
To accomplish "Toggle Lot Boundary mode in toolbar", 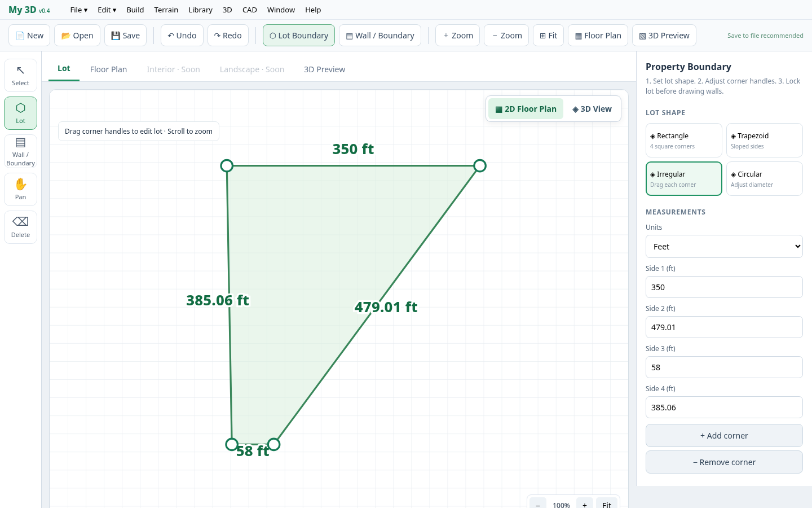I will coord(299,35).
